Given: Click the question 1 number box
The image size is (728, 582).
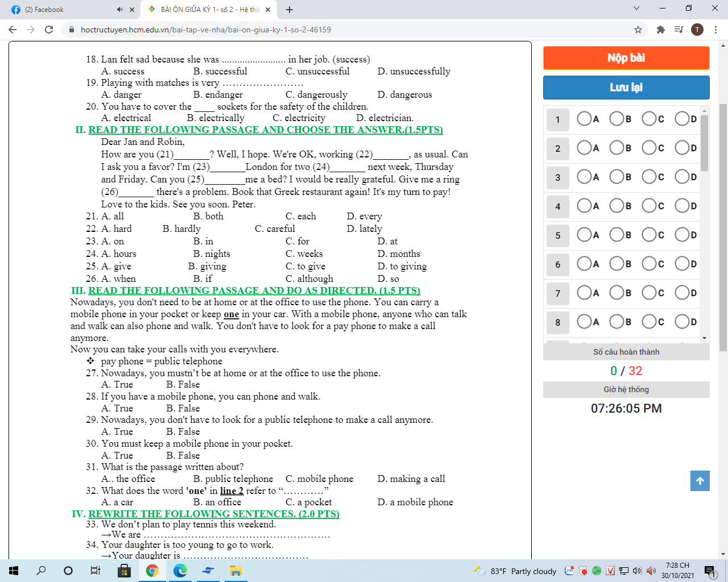Looking at the screenshot, I should click(x=557, y=119).
